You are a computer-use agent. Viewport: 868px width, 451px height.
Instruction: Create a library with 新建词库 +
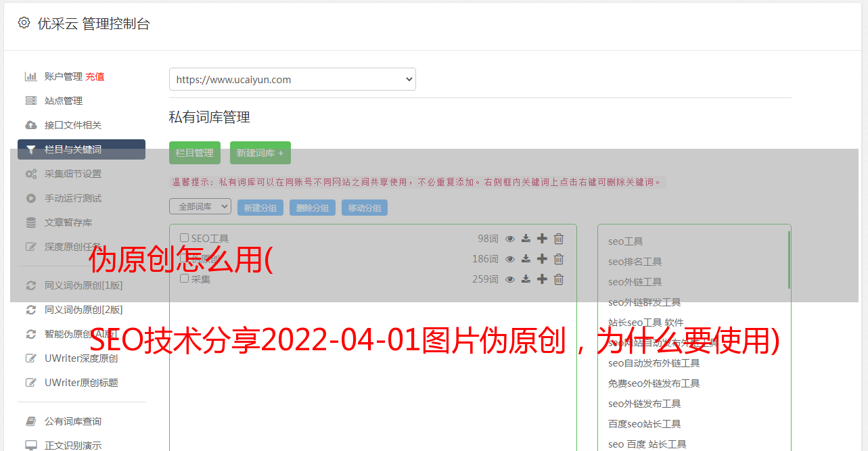coord(260,153)
